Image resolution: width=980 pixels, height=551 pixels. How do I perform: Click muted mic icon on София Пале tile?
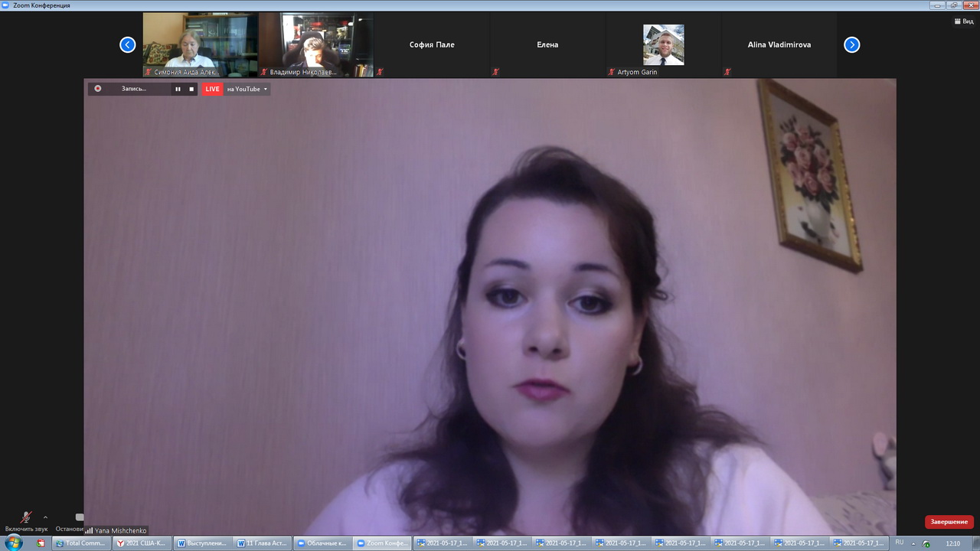coord(380,72)
